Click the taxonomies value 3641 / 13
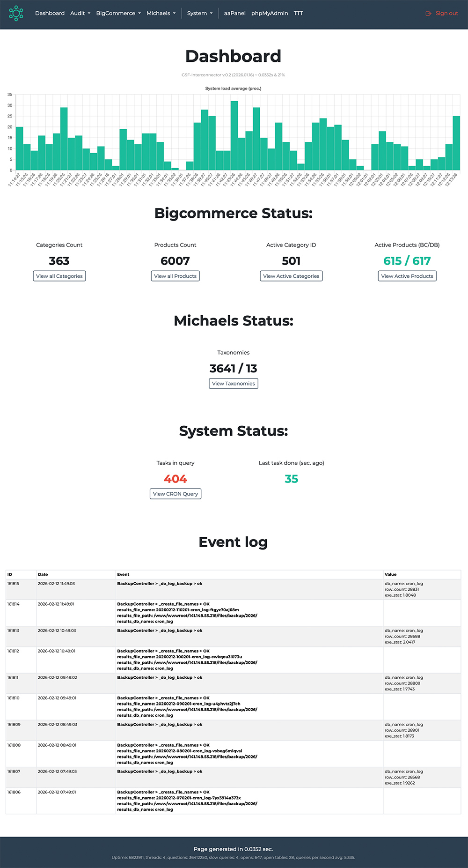 click(x=234, y=368)
